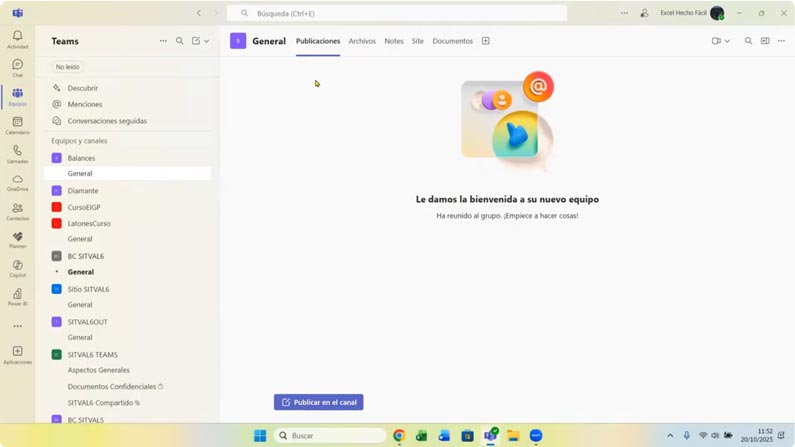Switch to the Notes tab
The image size is (795, 447).
(x=393, y=41)
